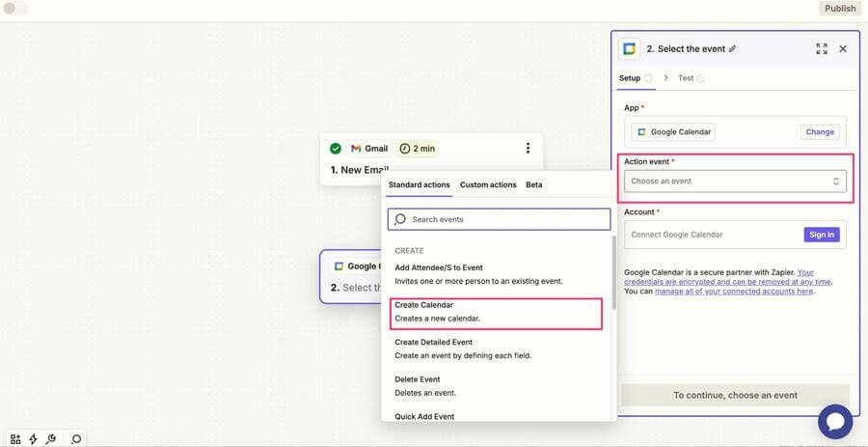Click the Change app button

coord(820,132)
